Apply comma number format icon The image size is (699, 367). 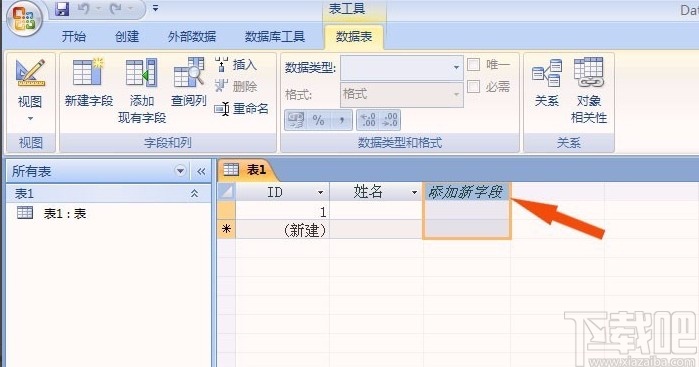pyautogui.click(x=341, y=120)
